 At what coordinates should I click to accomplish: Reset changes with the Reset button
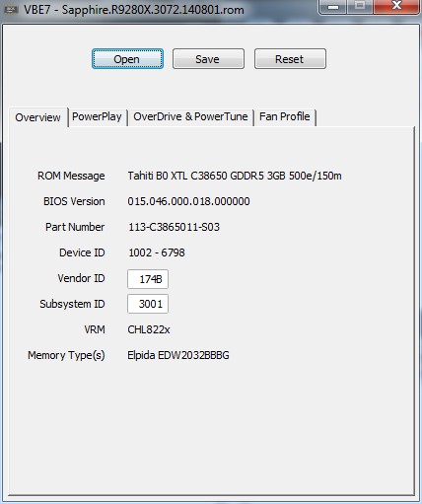pos(290,59)
